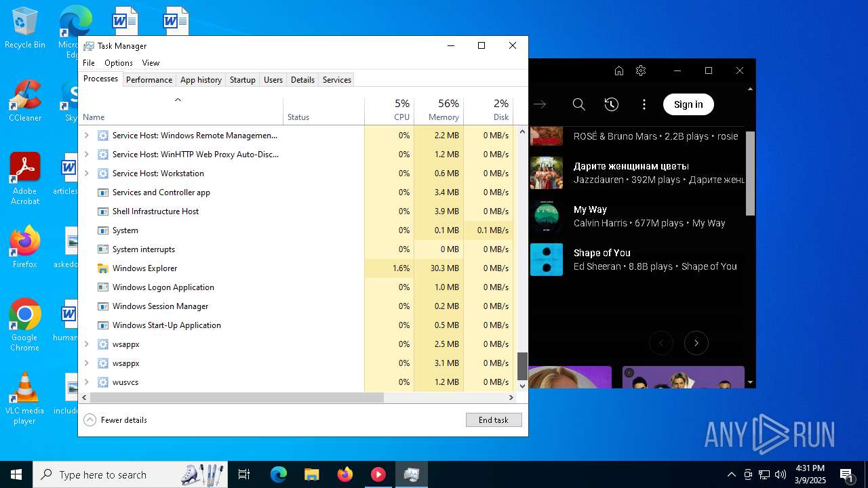This screenshot has width=868, height=488.
Task: Click the wusvcs gear icon
Action: point(103,382)
